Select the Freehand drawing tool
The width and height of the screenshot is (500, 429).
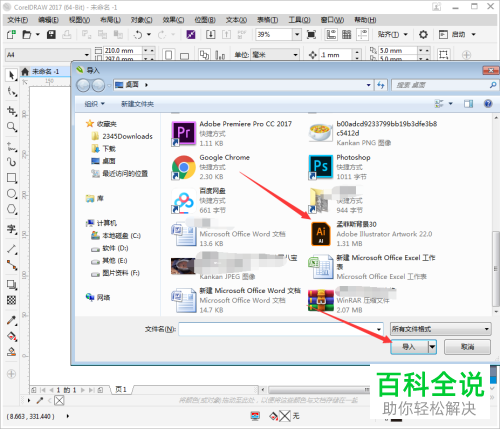click(12, 146)
